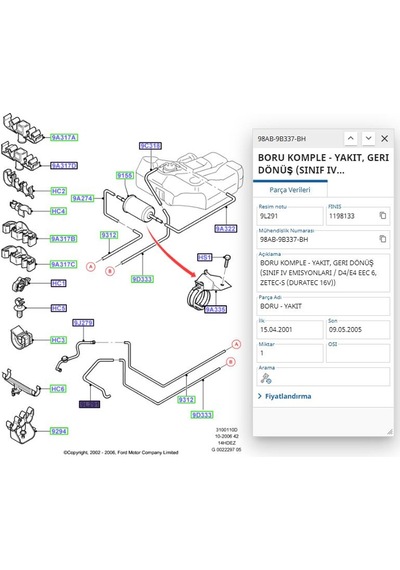This screenshot has height=570, width=400.
Task: Go to previous part with up arrow
Action: pos(351,139)
